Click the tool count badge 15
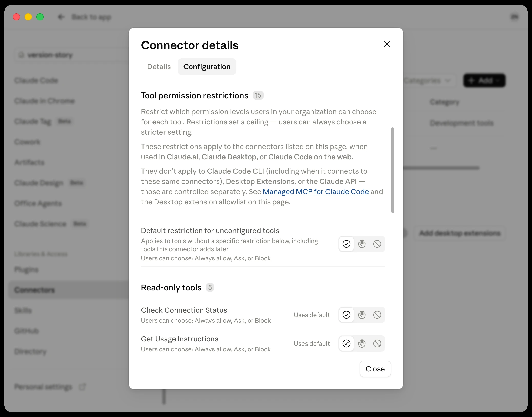Screen dimensions: 532x417 coord(258,95)
